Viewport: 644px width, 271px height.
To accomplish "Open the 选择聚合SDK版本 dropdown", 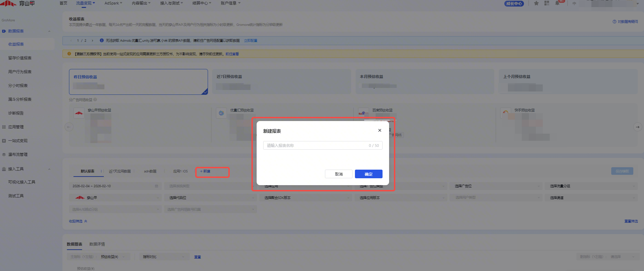I will 305,198.
